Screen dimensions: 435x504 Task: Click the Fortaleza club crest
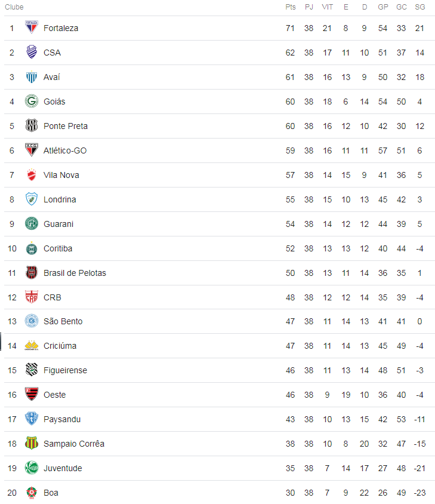point(32,27)
